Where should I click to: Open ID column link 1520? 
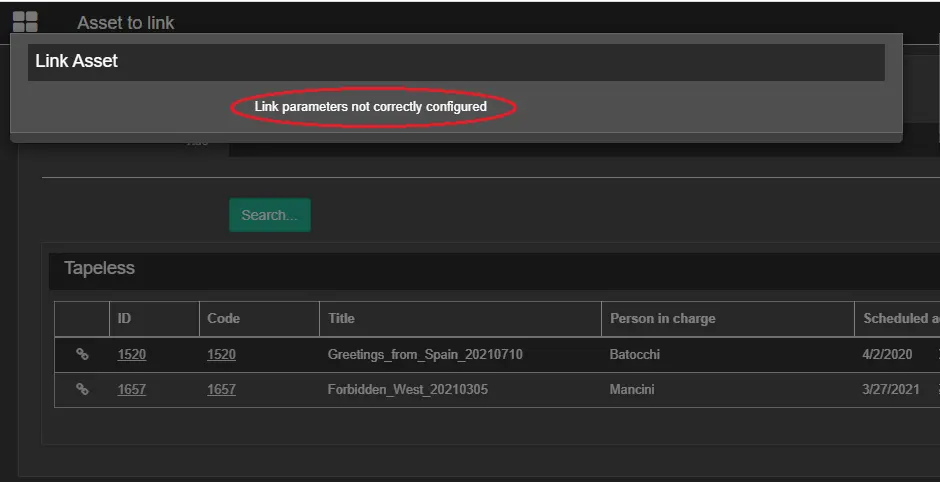[131, 355]
